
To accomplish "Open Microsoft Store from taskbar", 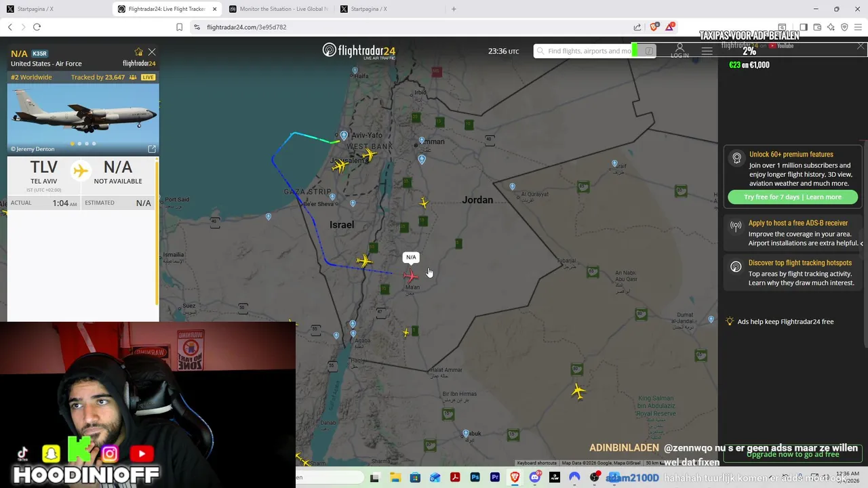I will click(415, 478).
